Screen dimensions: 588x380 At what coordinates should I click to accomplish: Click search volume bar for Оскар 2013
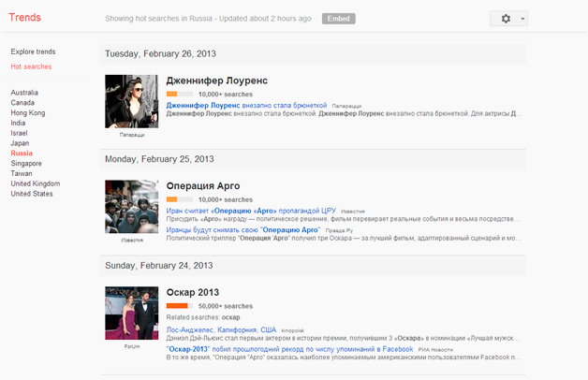(x=180, y=306)
